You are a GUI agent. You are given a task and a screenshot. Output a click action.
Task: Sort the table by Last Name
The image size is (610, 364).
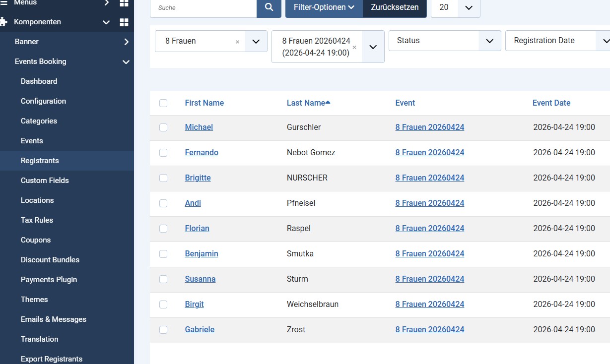click(x=306, y=103)
